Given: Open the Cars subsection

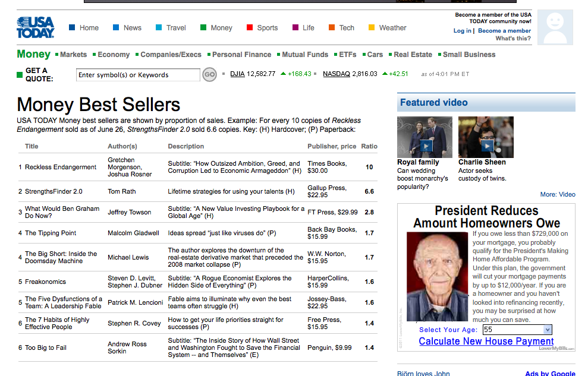Looking at the screenshot, I should click(375, 55).
